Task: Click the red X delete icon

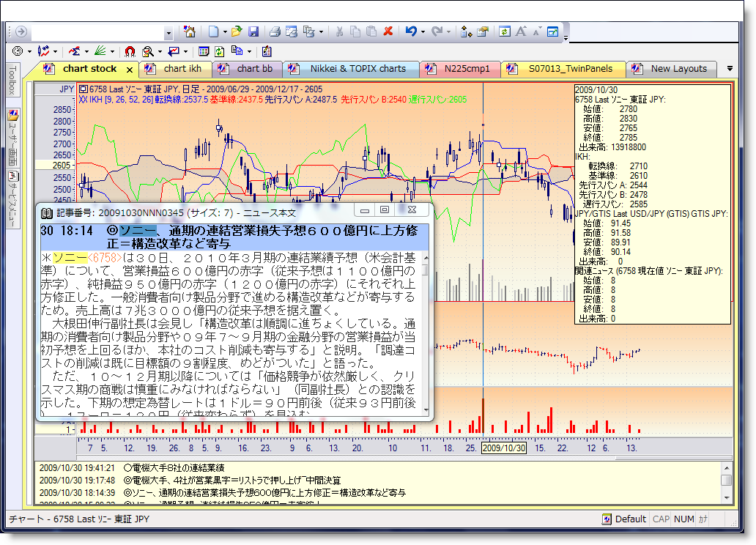Action: pos(388,31)
